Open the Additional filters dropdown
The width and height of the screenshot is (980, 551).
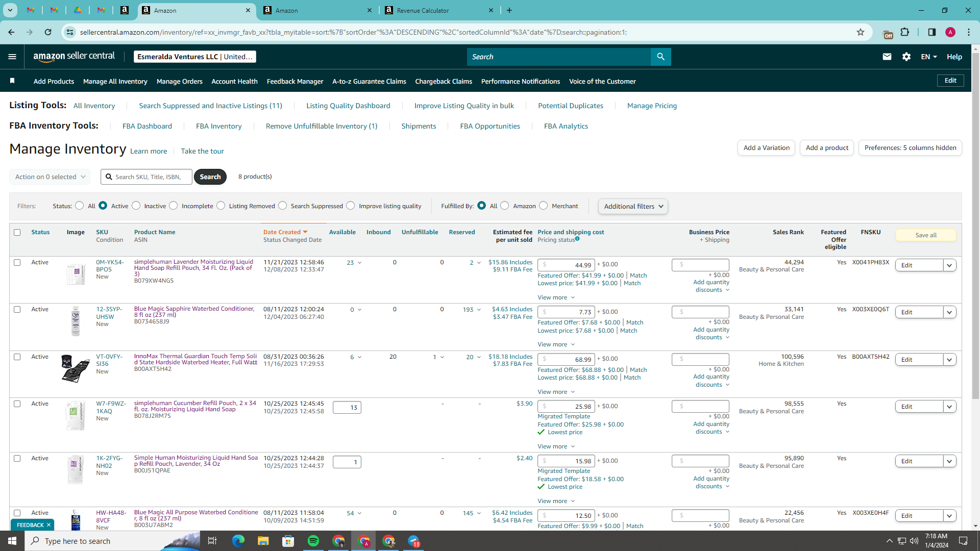click(x=633, y=206)
